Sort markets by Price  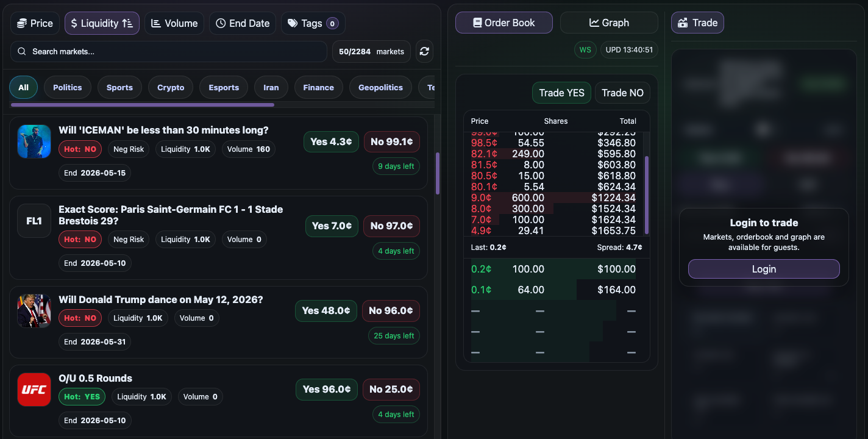[35, 23]
